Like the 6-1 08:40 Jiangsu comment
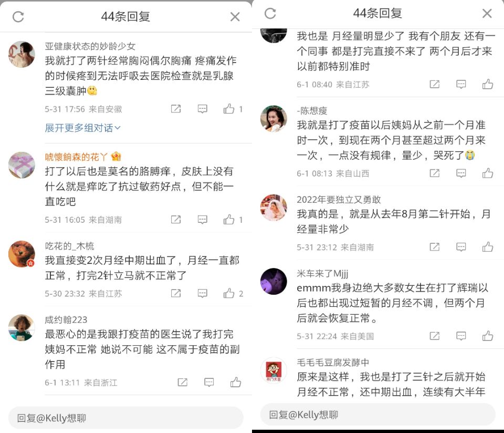This screenshot has width=504, height=433. pyautogui.click(x=488, y=84)
